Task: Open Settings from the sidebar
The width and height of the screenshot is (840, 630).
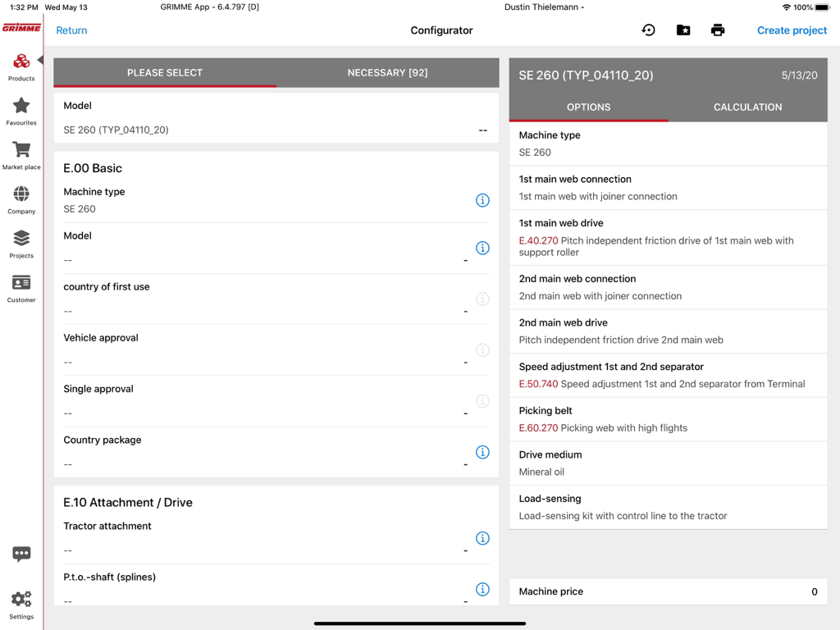Action: (21, 604)
